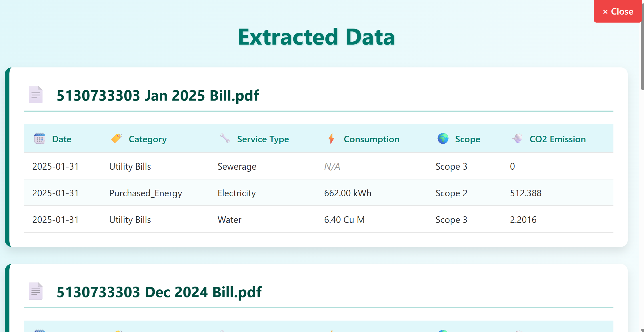The image size is (644, 332).
Task: Click the calendar icon beside Date
Action: [40, 139]
